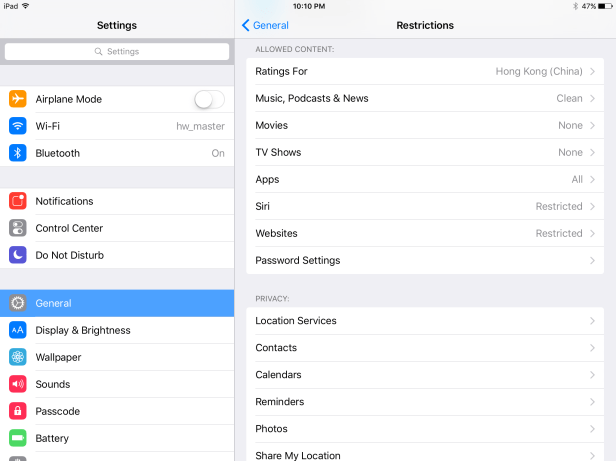Go back to General
This screenshot has width=616, height=461.
265,25
